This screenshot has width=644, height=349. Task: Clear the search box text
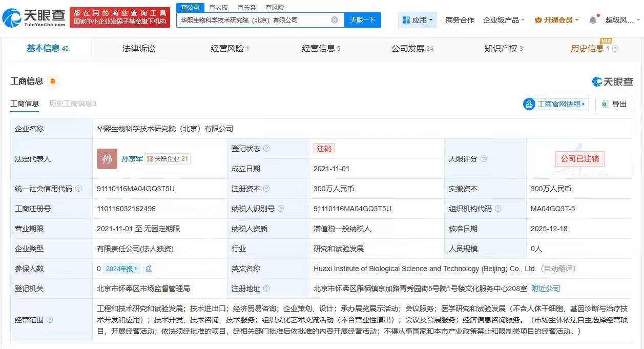click(335, 20)
